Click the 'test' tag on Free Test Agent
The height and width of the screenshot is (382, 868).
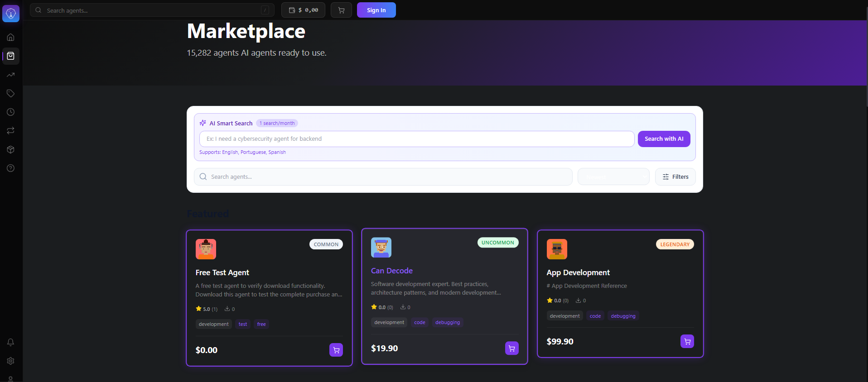click(x=243, y=324)
